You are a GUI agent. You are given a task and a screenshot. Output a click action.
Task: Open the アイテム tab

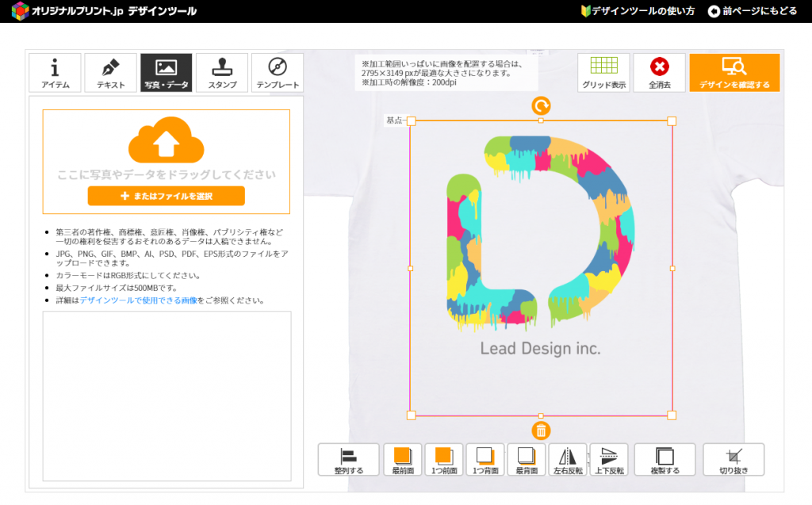tap(55, 72)
